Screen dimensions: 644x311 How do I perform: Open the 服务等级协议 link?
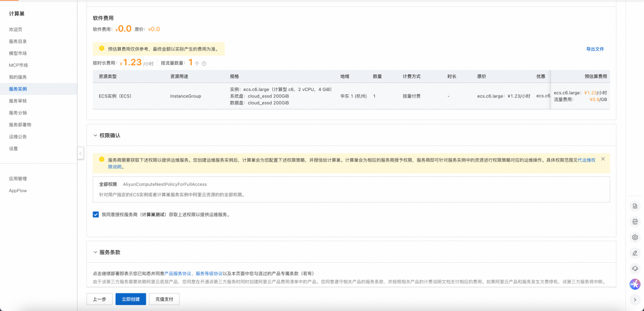tap(209, 273)
